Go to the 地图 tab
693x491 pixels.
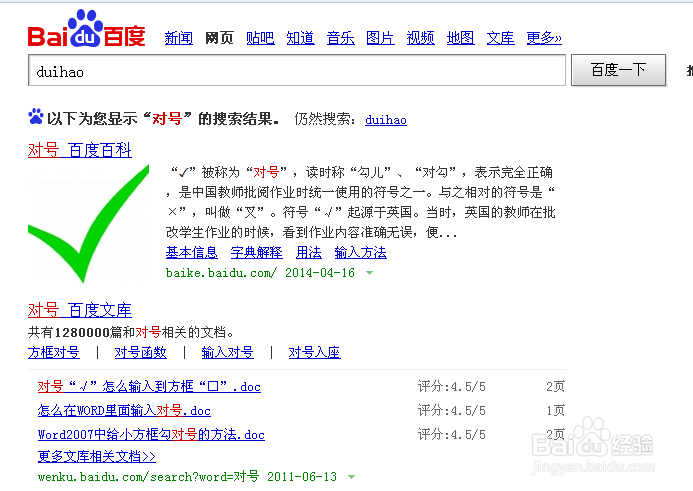pyautogui.click(x=461, y=38)
